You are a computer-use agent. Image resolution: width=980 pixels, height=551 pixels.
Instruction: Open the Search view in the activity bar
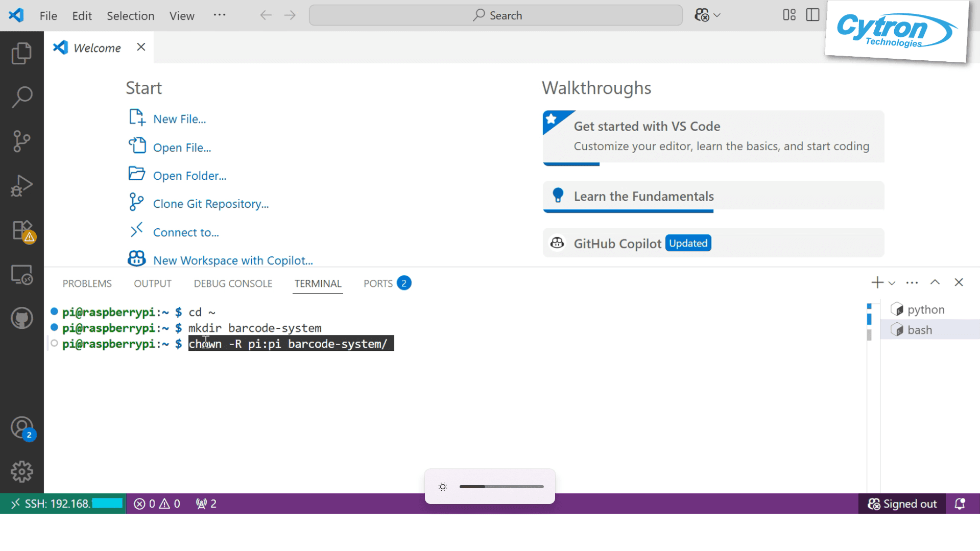click(x=21, y=97)
